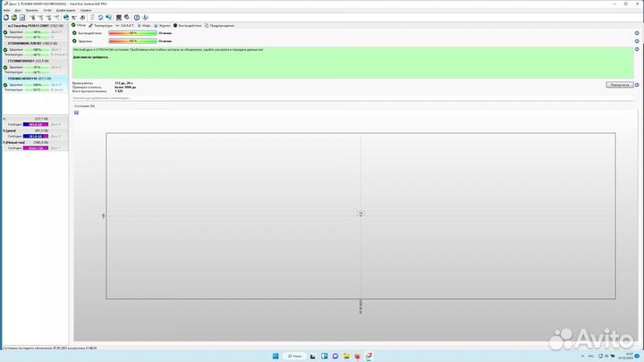Click green check icon under CT250MX500SSD1

pos(5,67)
